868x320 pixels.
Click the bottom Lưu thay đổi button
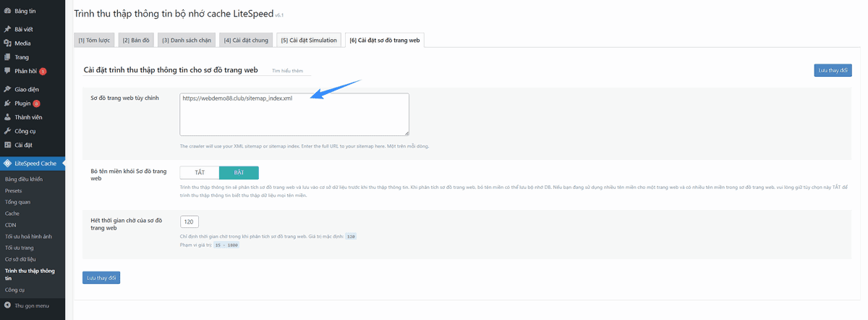[102, 278]
